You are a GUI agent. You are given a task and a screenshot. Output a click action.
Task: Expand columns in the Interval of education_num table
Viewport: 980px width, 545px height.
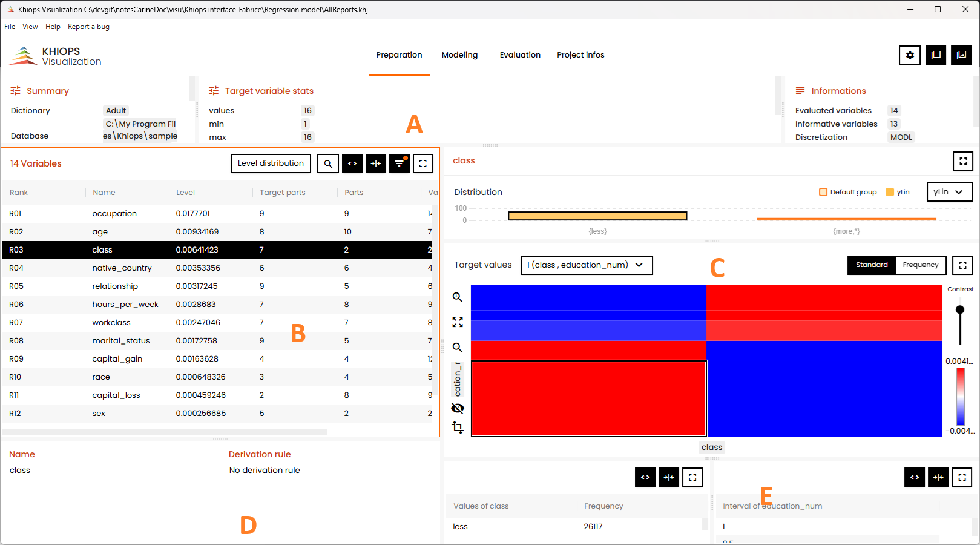[915, 477]
